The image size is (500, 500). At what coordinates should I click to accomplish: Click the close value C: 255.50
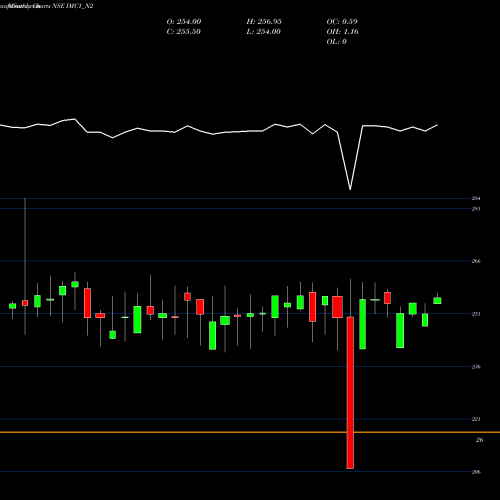(184, 32)
